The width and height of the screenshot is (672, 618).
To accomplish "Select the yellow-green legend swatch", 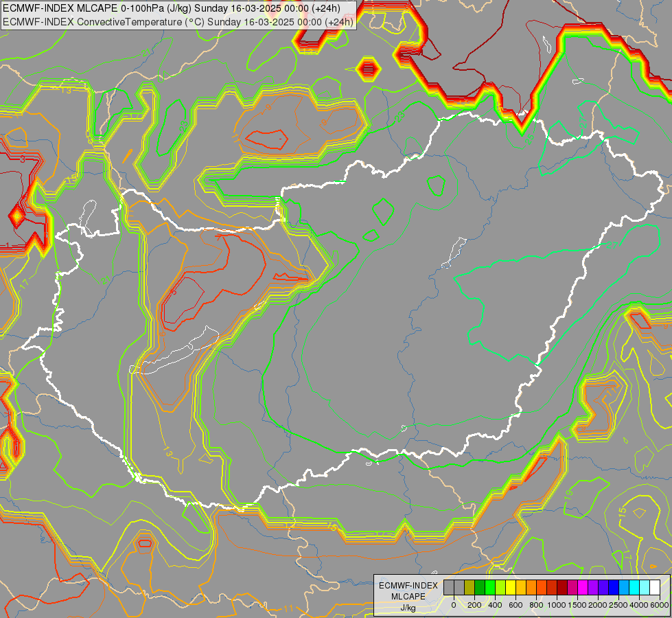I will [500, 587].
